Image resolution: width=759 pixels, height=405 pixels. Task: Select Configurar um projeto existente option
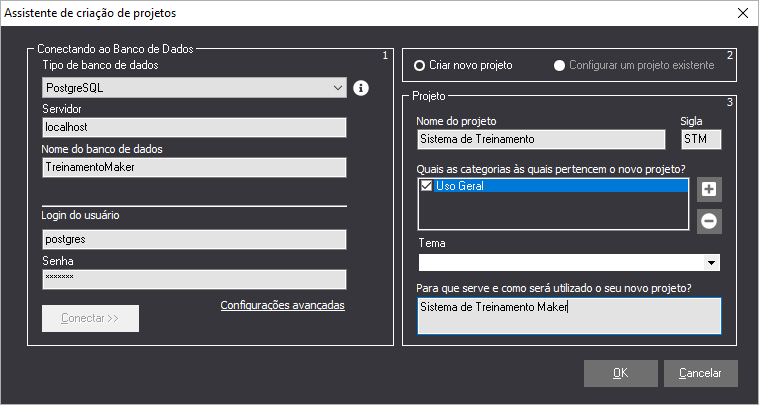coord(560,65)
